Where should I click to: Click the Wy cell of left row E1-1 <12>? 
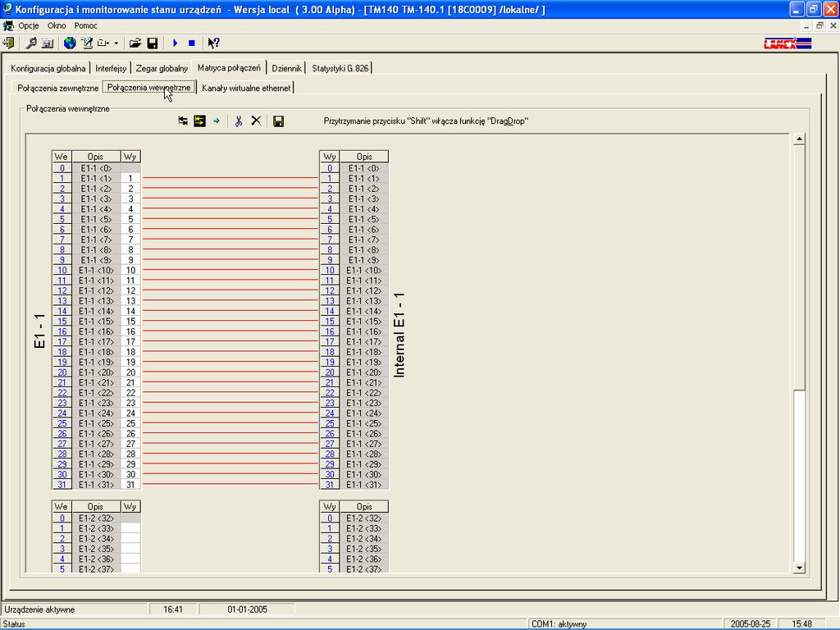[130, 290]
